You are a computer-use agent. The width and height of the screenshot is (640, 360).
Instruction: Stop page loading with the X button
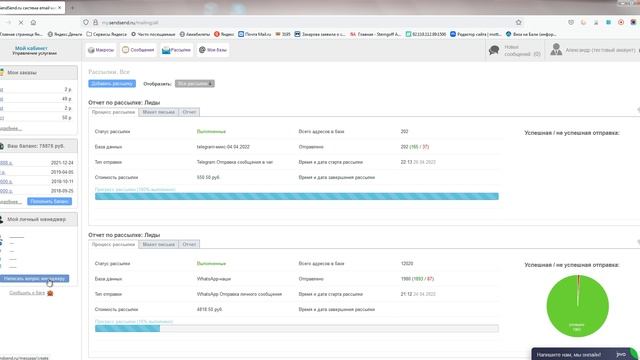pyautogui.click(x=21, y=22)
